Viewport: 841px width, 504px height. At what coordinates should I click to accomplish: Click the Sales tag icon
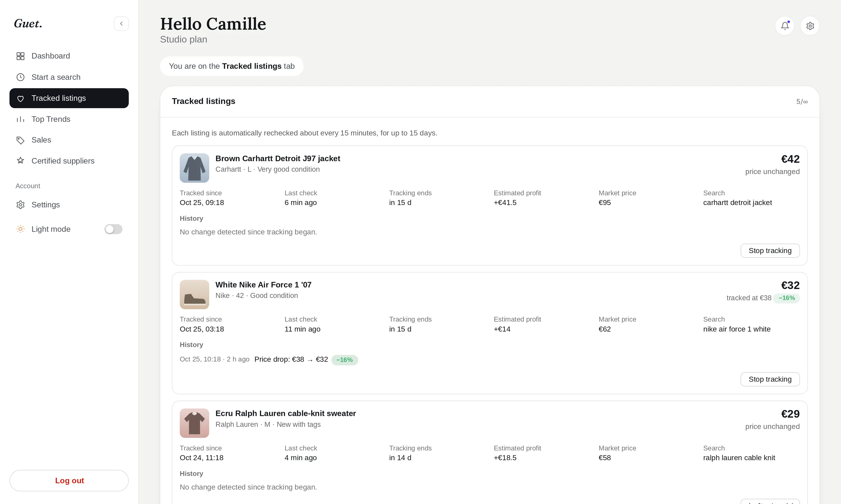20,140
